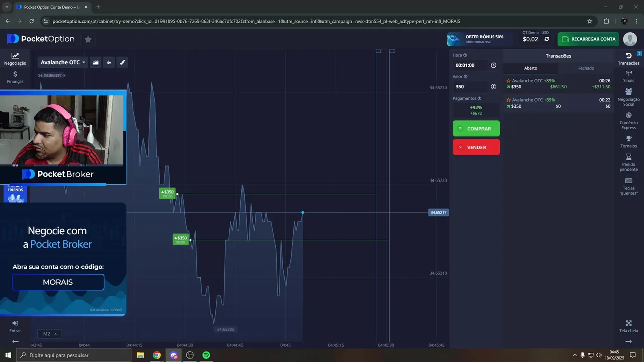Refresh the demo balance
The image size is (644, 362).
tap(547, 39)
